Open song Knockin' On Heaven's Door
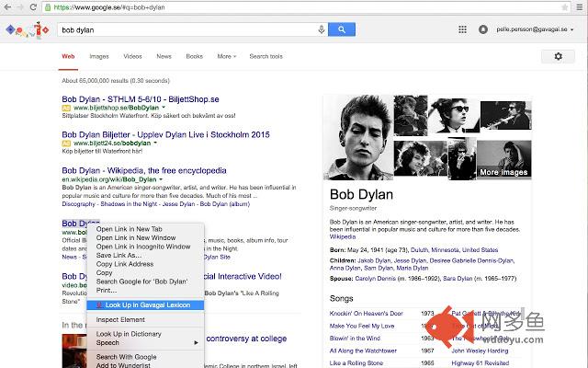Viewport: 588px width, 368px height. (366, 313)
